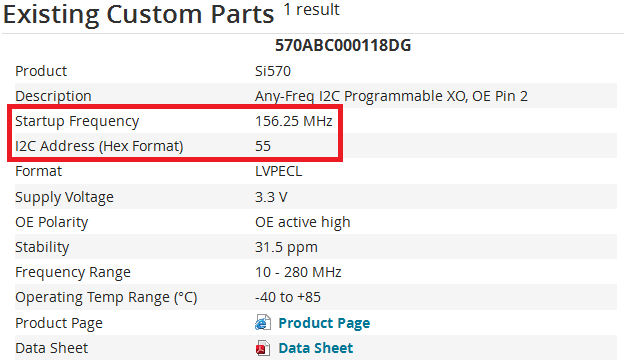Select the -40 to +85 temperature value

tap(288, 297)
